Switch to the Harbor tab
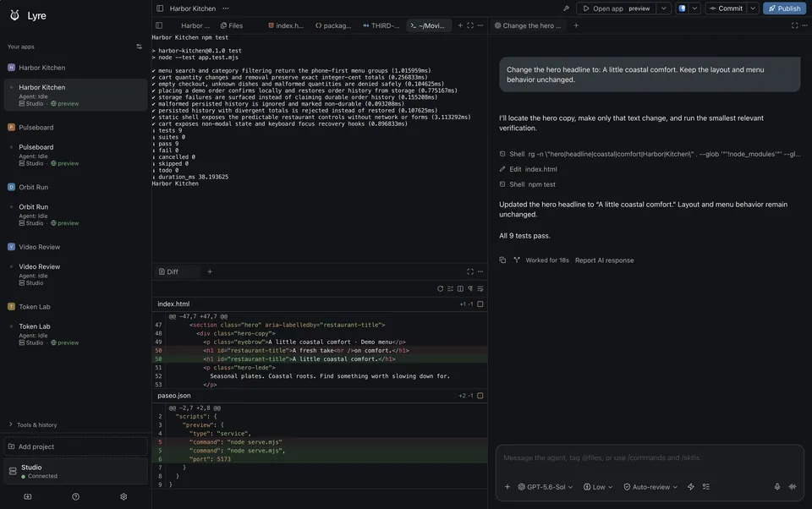Screen dimensions: 812x509 coord(195,25)
